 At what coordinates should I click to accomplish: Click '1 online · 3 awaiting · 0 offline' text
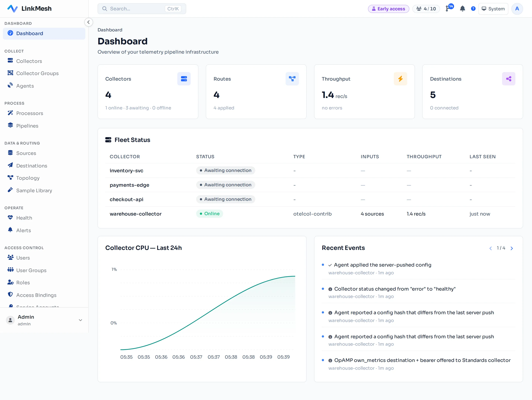(138, 108)
